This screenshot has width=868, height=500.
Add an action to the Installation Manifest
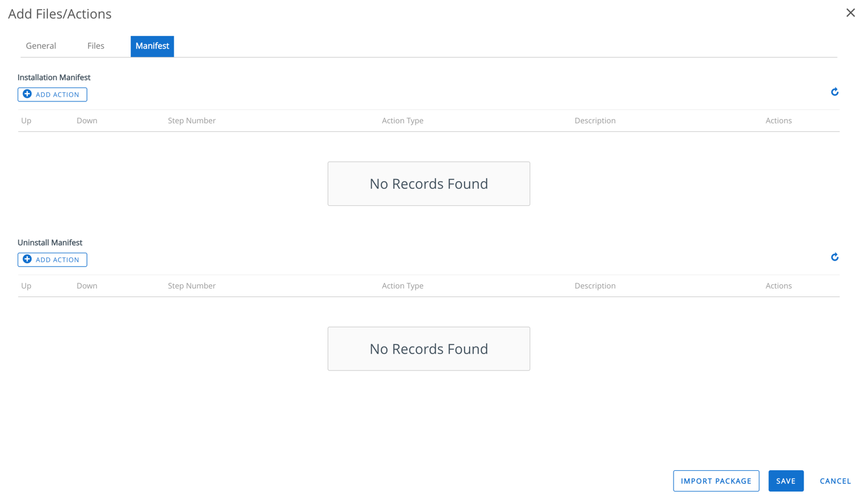pos(52,94)
